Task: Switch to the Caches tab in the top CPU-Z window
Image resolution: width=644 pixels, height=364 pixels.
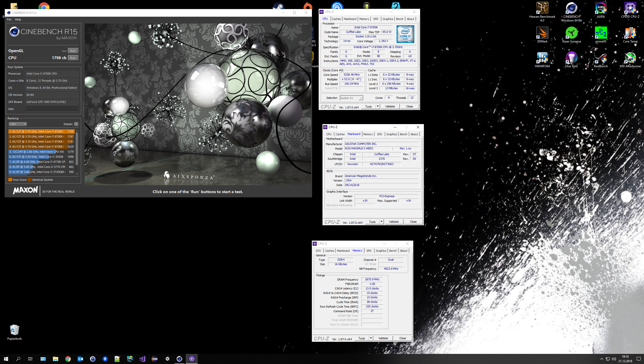Action: pos(336,19)
